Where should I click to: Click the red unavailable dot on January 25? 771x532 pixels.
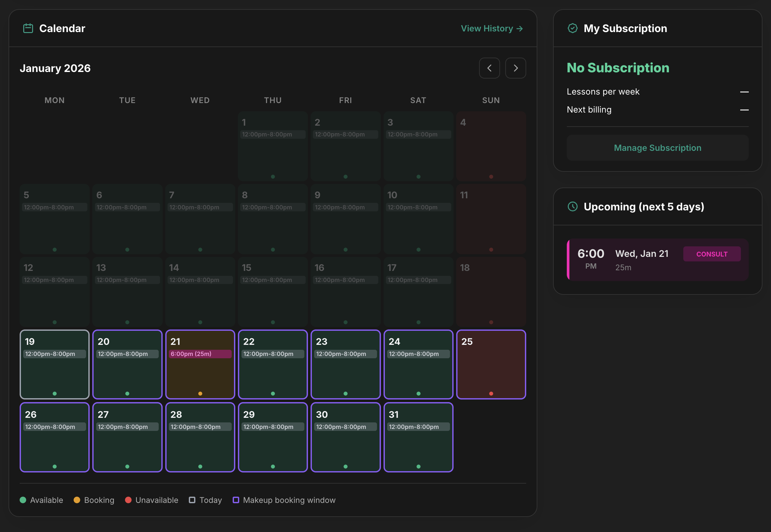491,393
